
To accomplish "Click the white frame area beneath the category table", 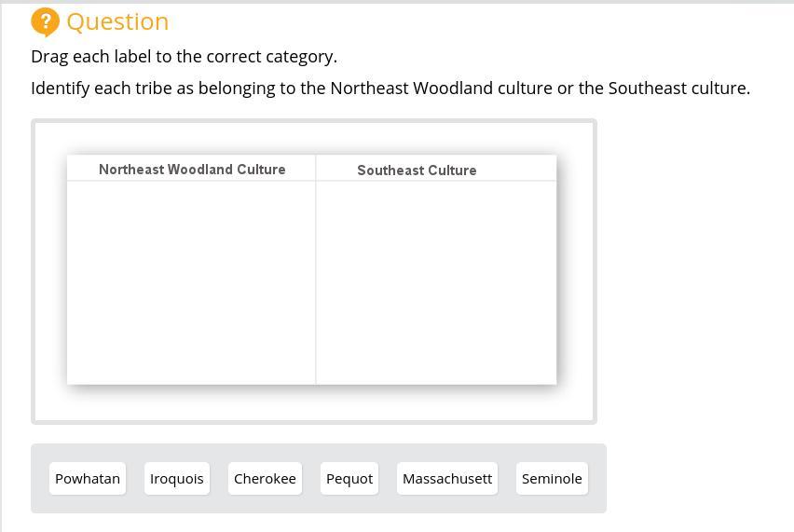I will (x=314, y=403).
